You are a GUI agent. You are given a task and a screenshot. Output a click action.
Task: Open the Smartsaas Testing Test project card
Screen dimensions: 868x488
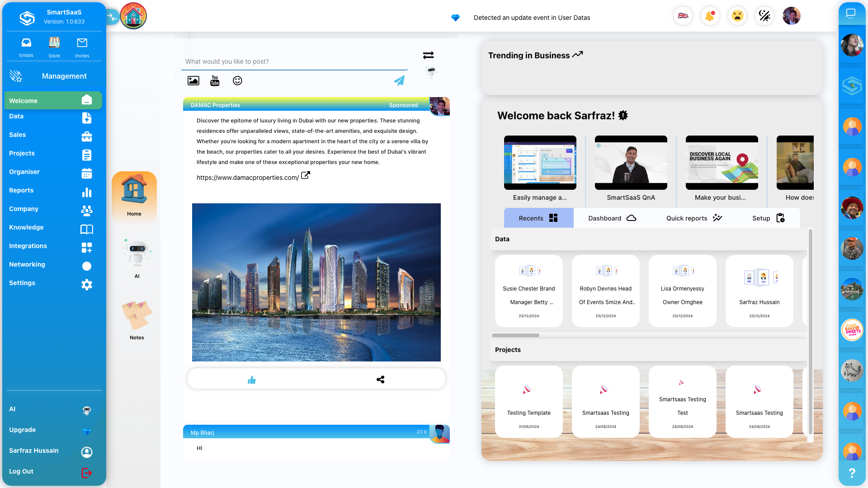click(683, 402)
